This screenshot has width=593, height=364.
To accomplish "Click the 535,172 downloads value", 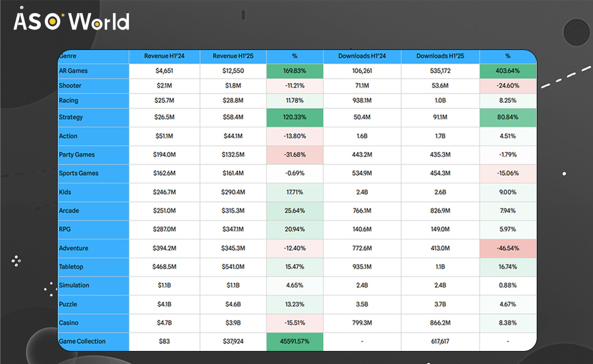I will 440,71.
